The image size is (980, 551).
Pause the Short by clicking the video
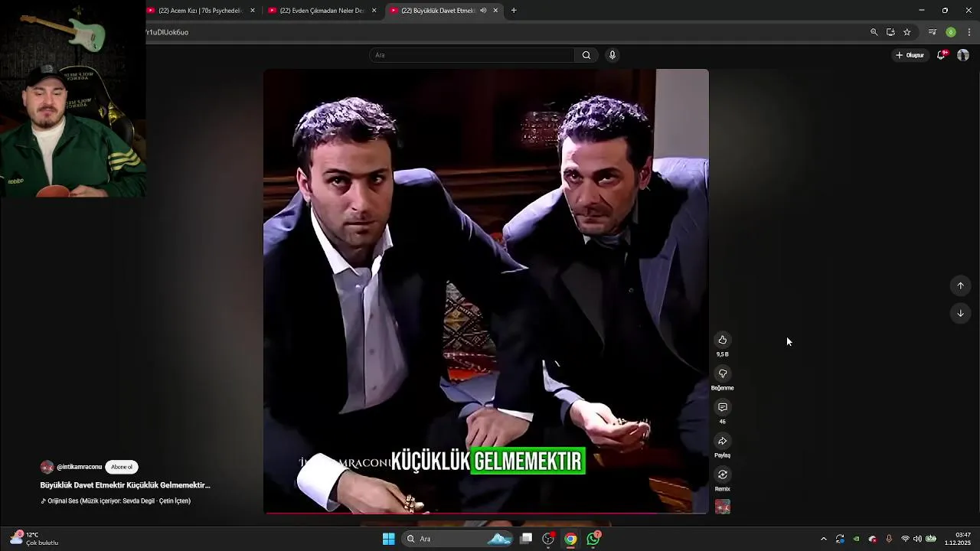point(486,291)
